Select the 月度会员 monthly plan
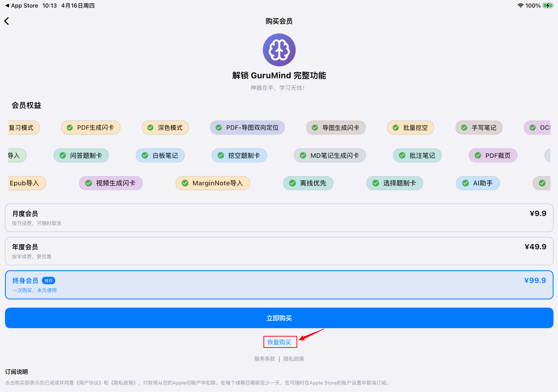The height and width of the screenshot is (392, 558). point(279,218)
